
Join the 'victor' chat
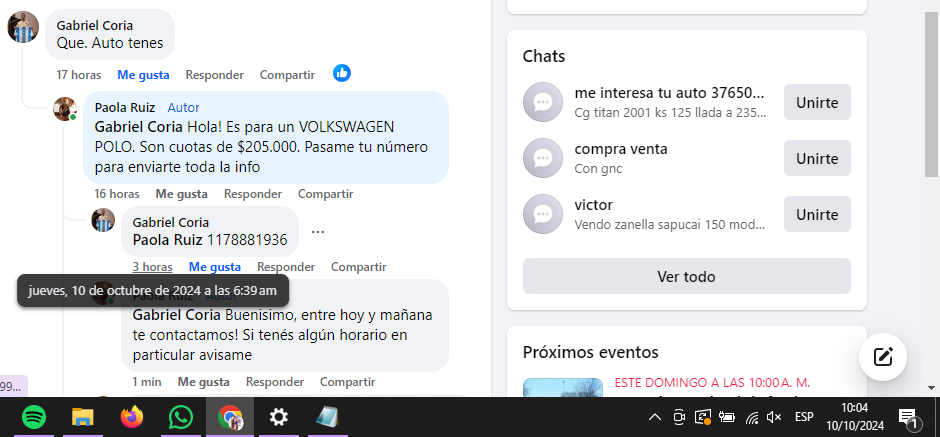[x=817, y=214]
